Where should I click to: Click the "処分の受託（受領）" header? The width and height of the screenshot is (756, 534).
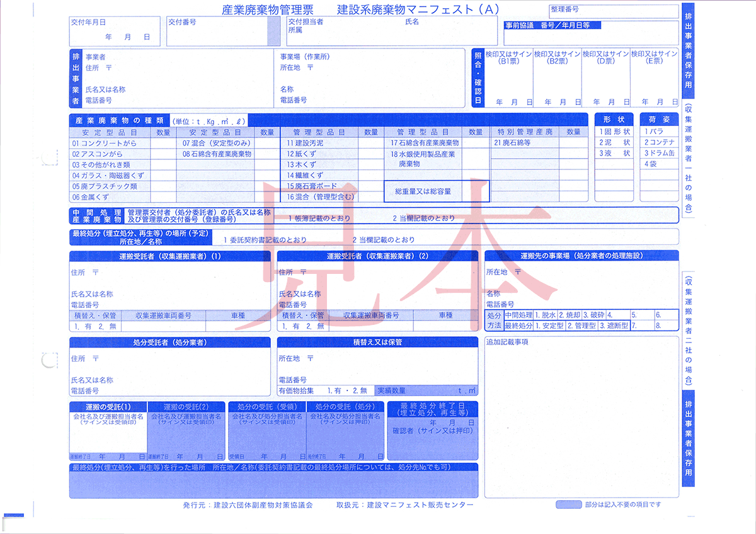click(x=267, y=407)
